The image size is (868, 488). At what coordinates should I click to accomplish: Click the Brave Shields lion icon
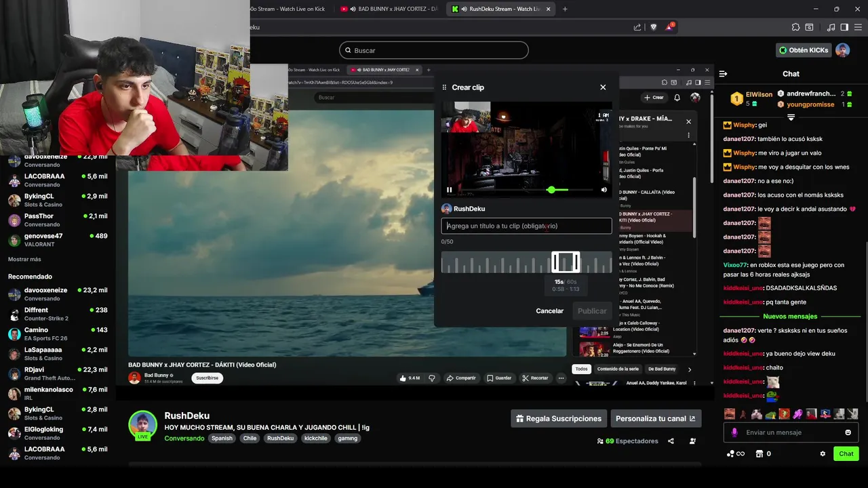[654, 27]
